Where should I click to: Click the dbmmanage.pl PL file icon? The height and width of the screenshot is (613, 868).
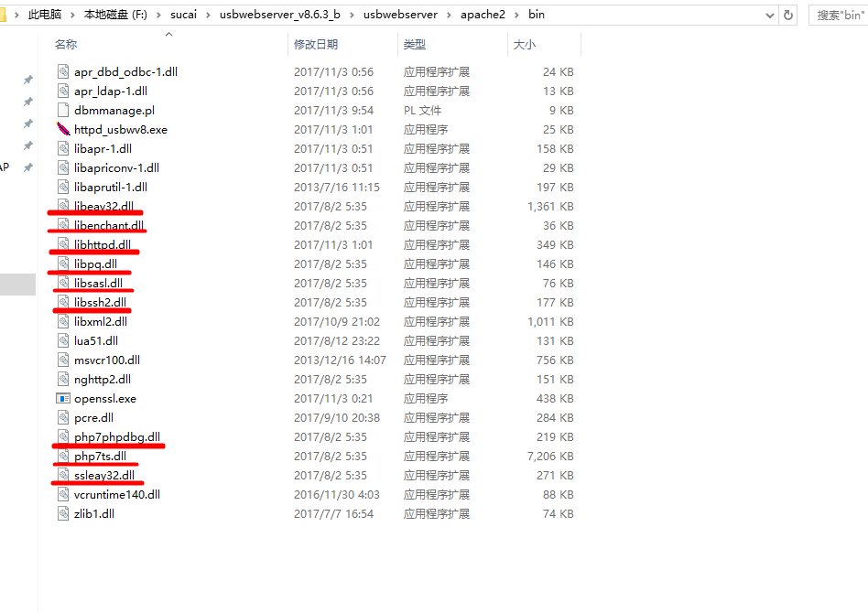tap(63, 110)
